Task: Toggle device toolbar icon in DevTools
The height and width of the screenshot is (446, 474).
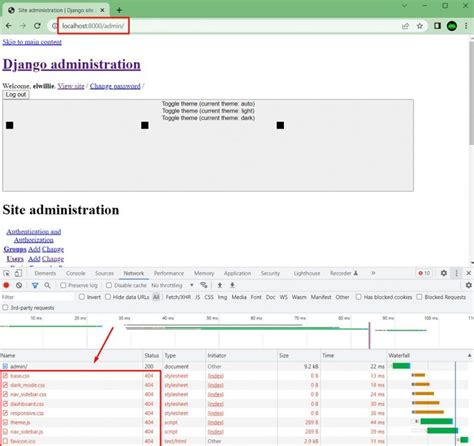Action: [x=18, y=273]
